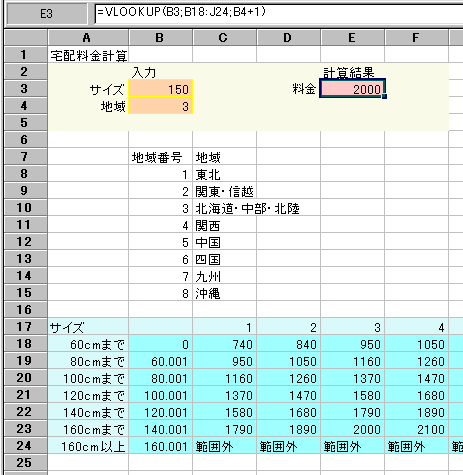Viewport: 463px width, 475px height.
Task: Select column F header
Action: (416, 38)
